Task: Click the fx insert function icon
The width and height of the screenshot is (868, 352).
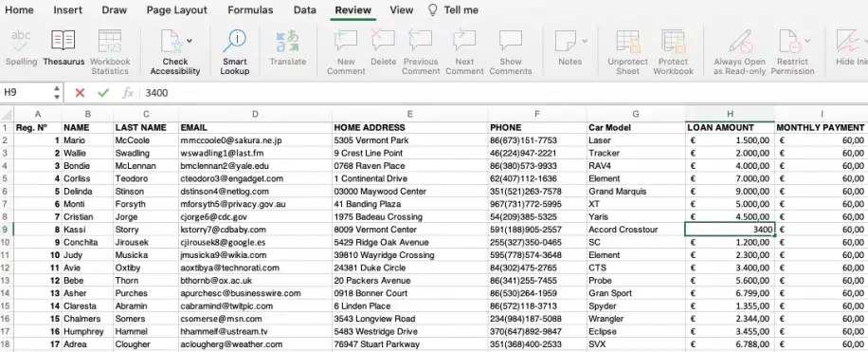Action: click(127, 93)
